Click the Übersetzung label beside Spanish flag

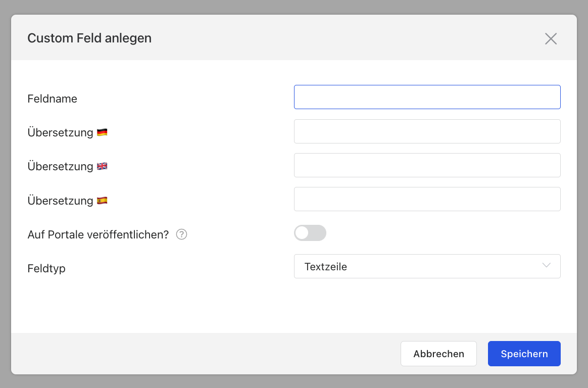(60, 201)
